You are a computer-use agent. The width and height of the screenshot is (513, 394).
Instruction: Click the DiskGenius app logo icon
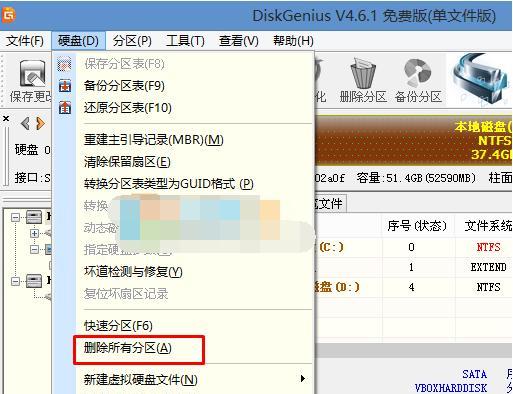coord(8,15)
